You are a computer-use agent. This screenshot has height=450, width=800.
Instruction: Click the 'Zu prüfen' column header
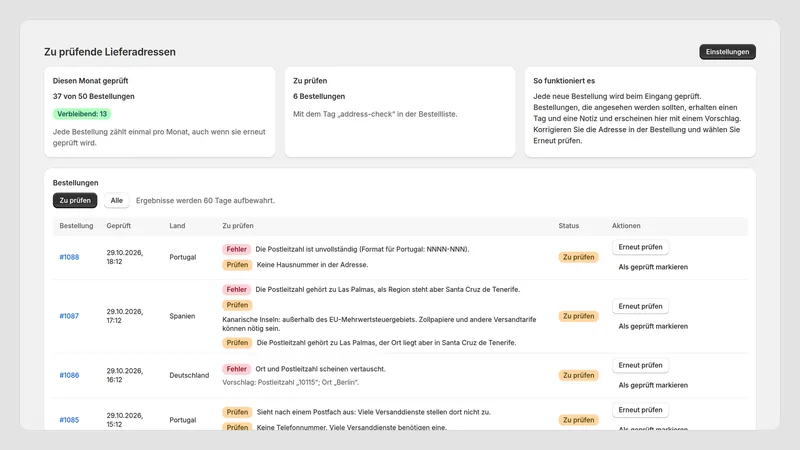[238, 226]
